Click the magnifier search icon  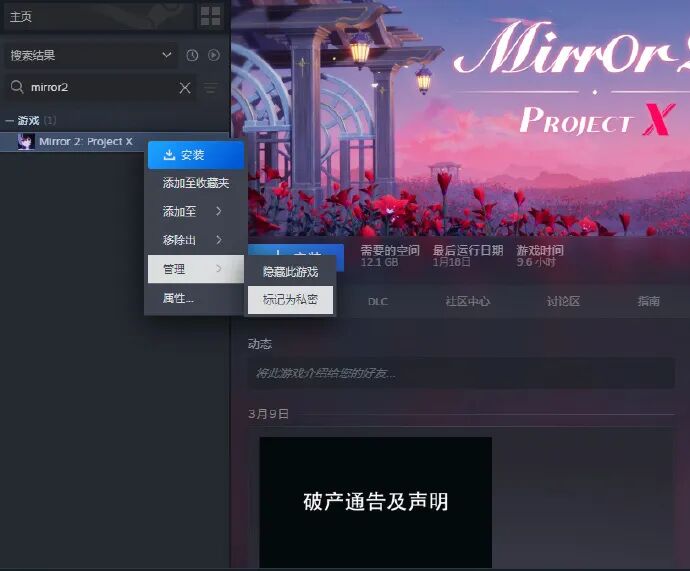[x=17, y=87]
